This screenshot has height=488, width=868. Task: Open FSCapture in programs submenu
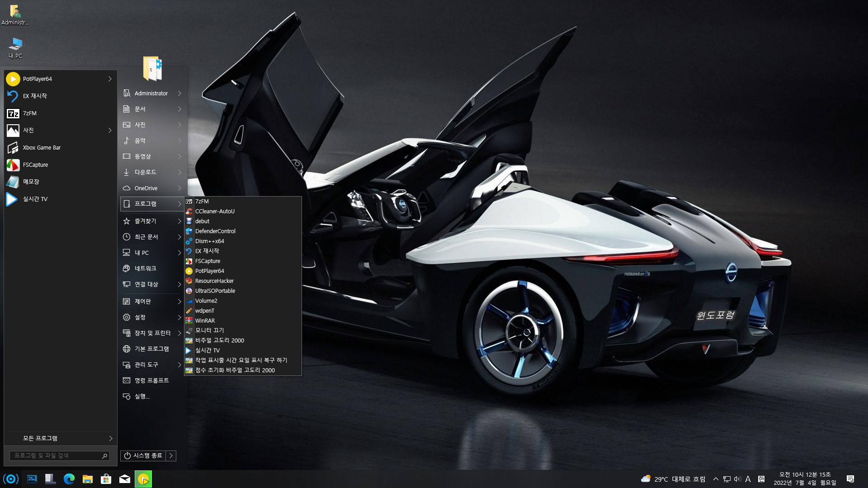point(243,261)
